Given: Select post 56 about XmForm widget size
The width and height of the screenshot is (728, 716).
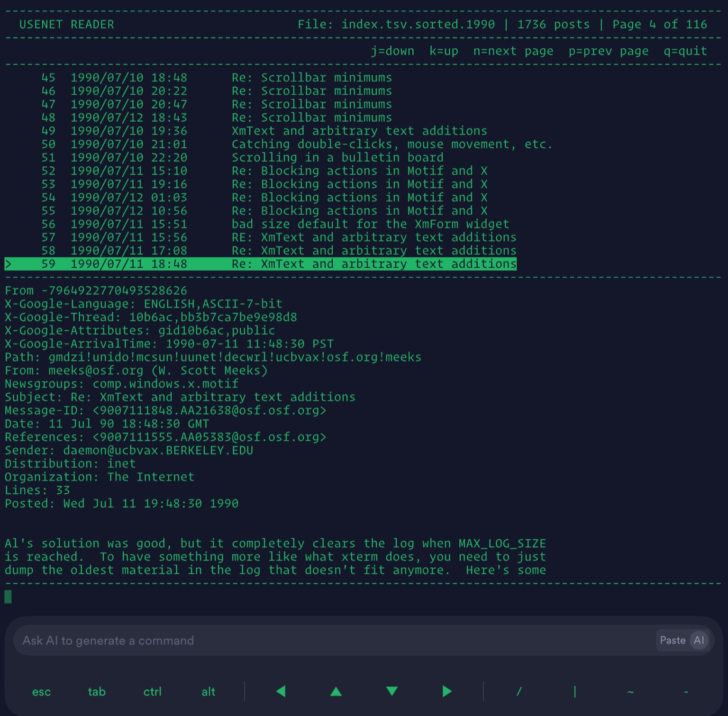Looking at the screenshot, I should (x=261, y=224).
